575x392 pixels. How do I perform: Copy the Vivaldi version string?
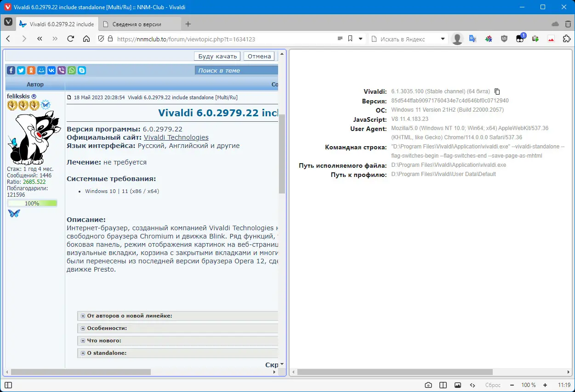point(497,91)
